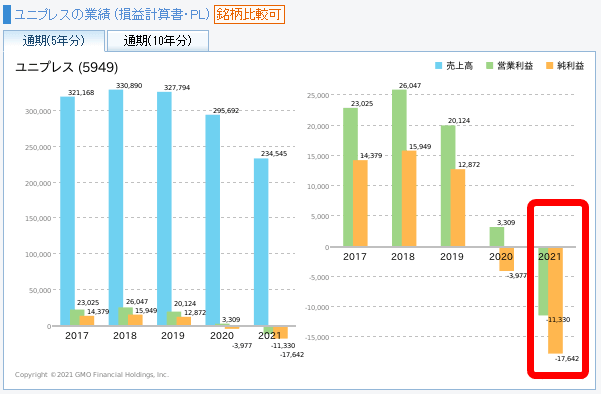Screen dimensions: 601x394
Task: Click right chart 2017 orange bar 14,379
Action: pyautogui.click(x=361, y=203)
